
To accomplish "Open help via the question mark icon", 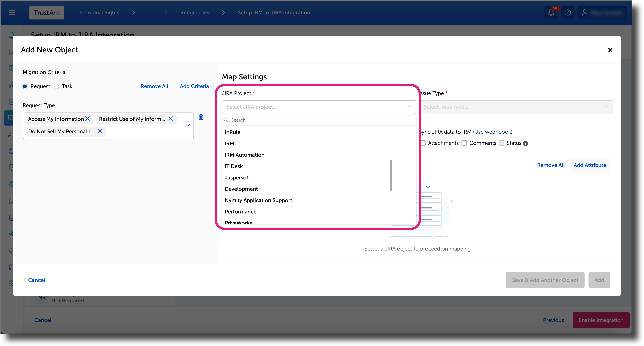I will point(568,12).
